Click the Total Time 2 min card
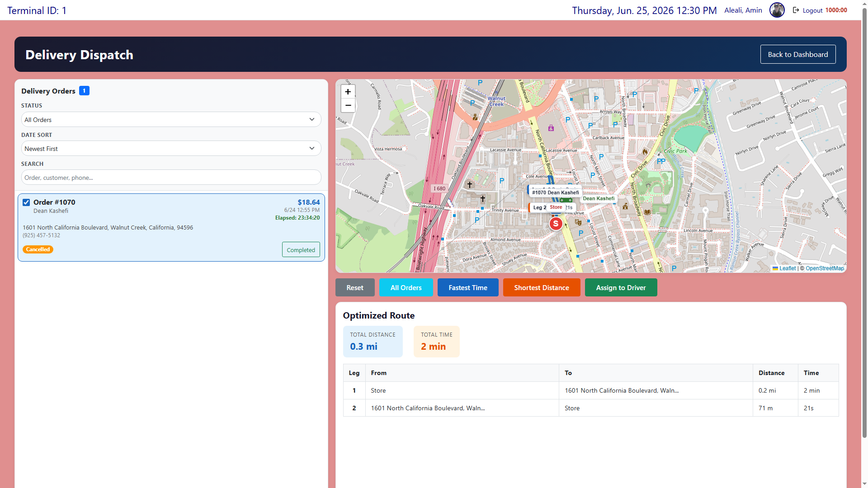Image resolution: width=868 pixels, height=488 pixels. (x=436, y=342)
